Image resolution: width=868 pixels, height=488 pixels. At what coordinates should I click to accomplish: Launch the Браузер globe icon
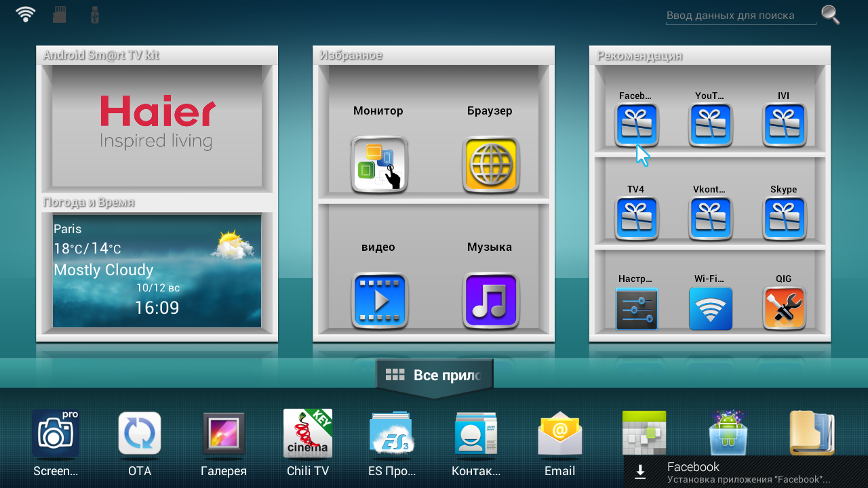[490, 165]
